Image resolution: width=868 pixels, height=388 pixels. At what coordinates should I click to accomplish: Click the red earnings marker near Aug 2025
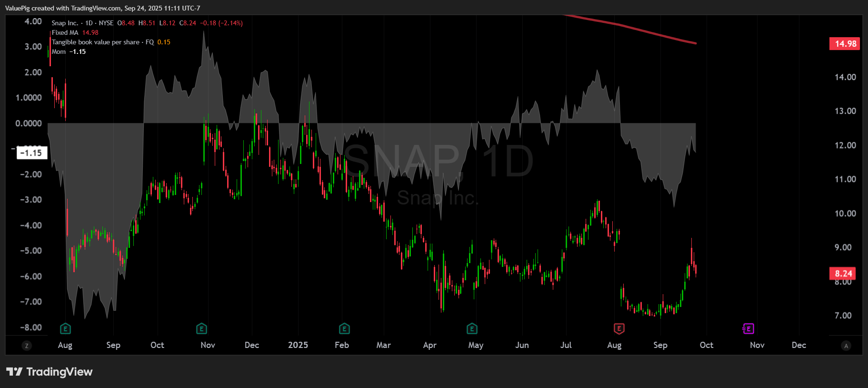619,328
